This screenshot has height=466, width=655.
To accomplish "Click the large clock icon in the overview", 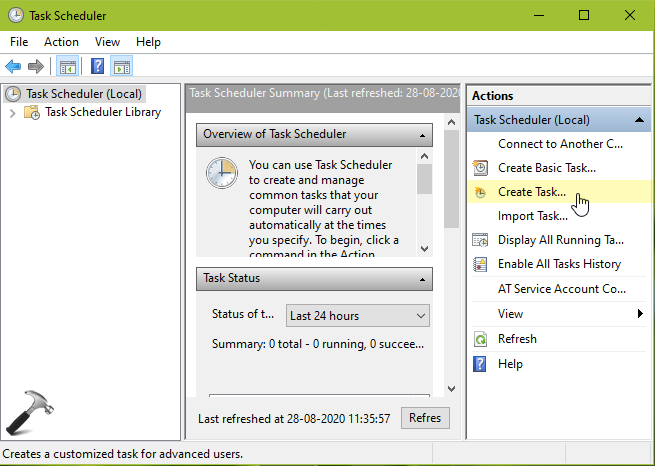I will (222, 173).
